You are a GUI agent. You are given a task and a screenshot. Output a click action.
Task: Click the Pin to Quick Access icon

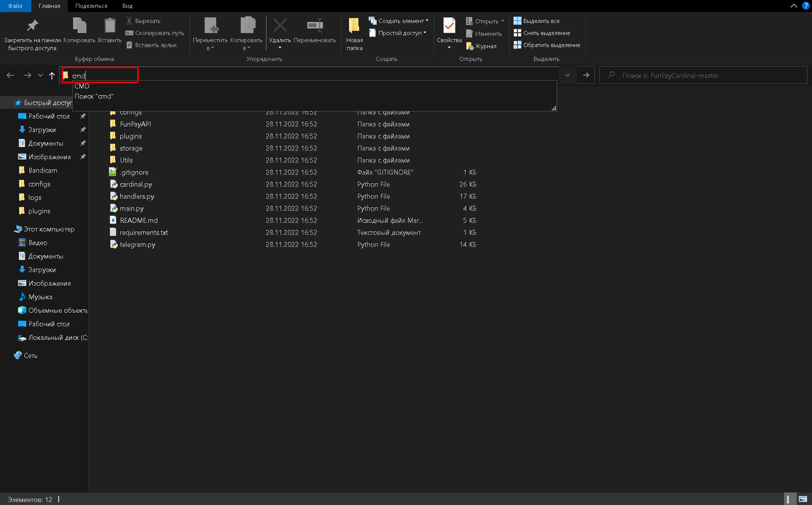[32, 26]
